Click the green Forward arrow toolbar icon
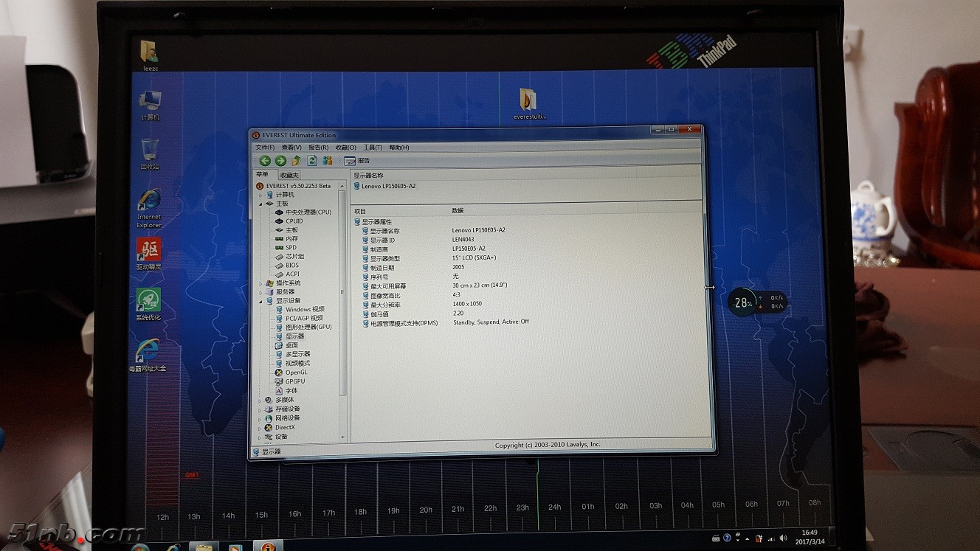 tap(280, 161)
